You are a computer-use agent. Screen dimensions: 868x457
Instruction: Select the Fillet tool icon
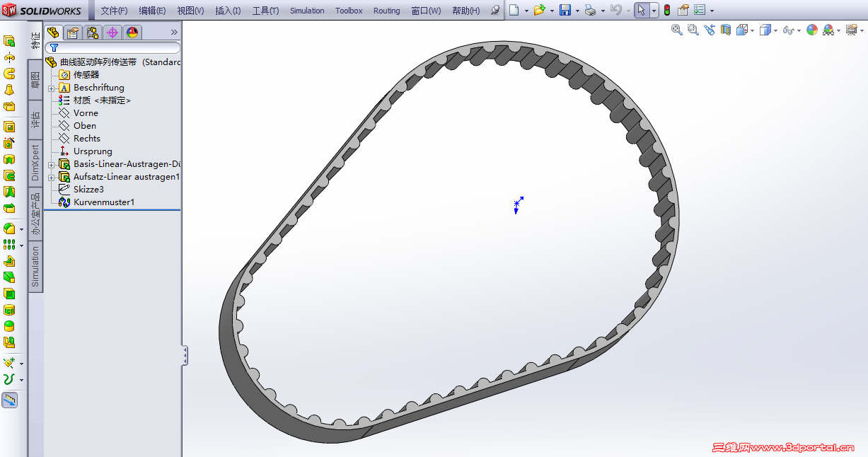point(9,228)
